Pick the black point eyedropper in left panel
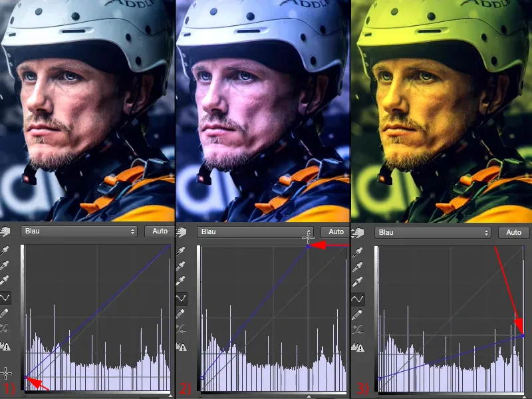 click(5, 251)
